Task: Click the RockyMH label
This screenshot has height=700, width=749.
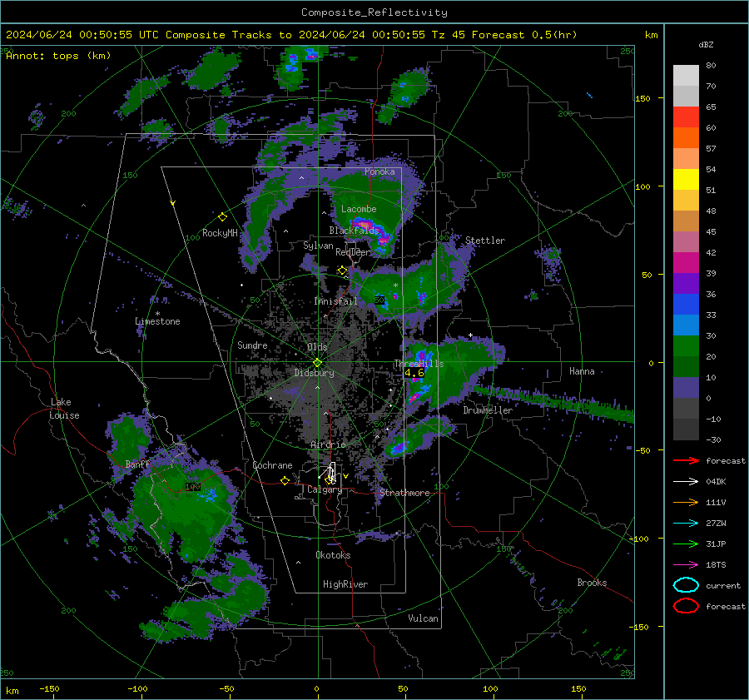Action: pos(220,233)
